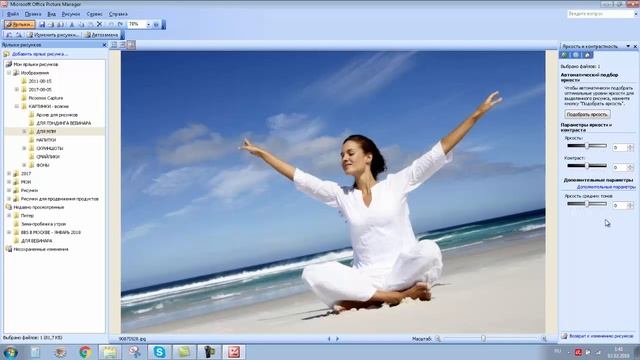Close the Ярлыки рисунков pane
This screenshot has height=360, width=640.
(104, 45)
